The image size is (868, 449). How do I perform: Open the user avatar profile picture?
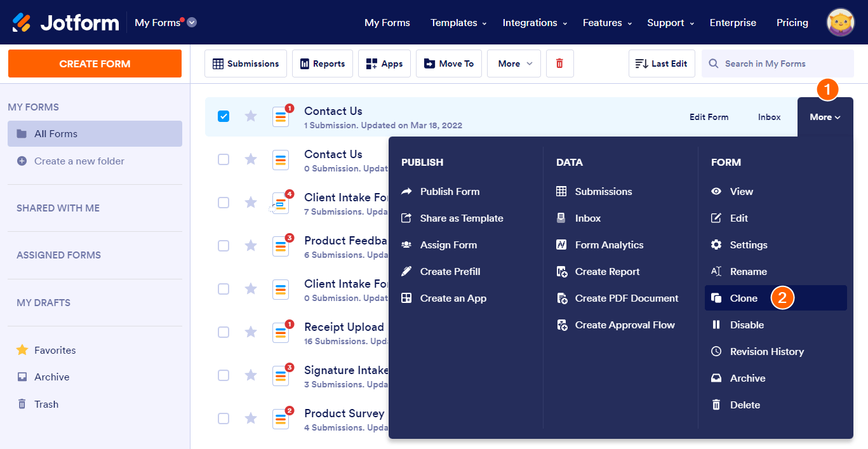(840, 23)
